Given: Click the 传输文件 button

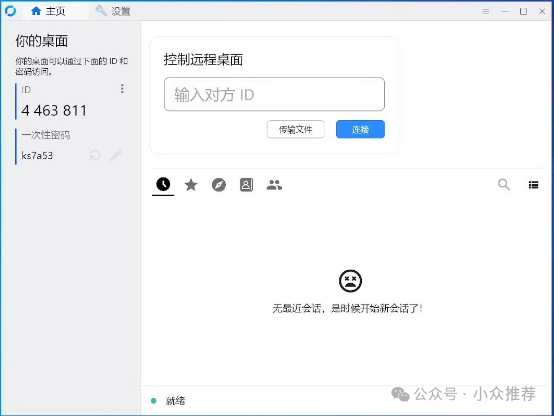Looking at the screenshot, I should click(x=295, y=129).
